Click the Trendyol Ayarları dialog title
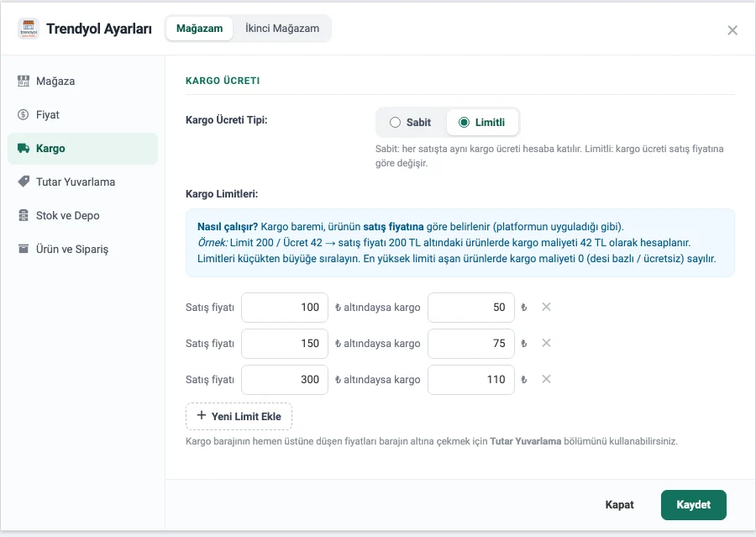 pos(99,29)
